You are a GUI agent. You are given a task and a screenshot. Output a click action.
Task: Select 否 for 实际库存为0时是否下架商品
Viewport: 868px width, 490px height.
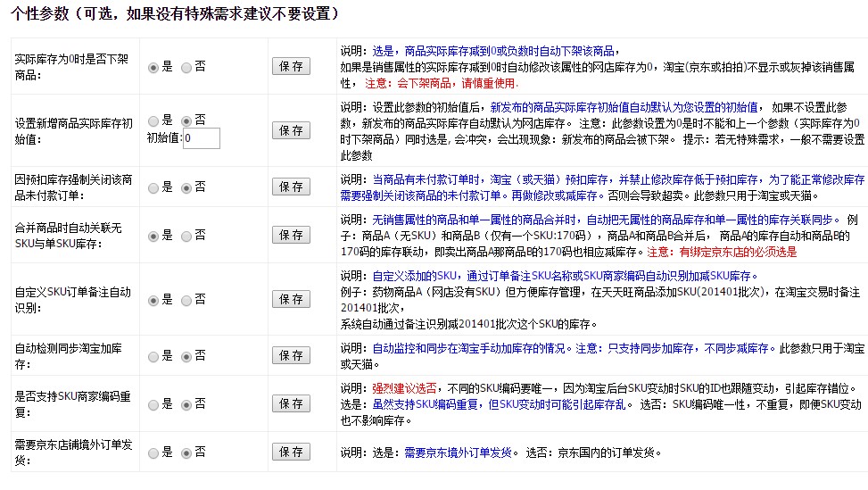pyautogui.click(x=186, y=67)
